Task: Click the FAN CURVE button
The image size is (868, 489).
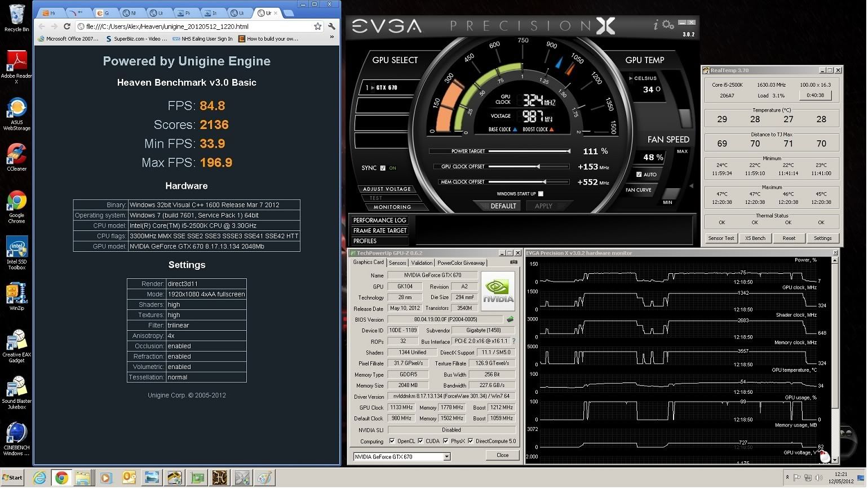Action: [639, 190]
